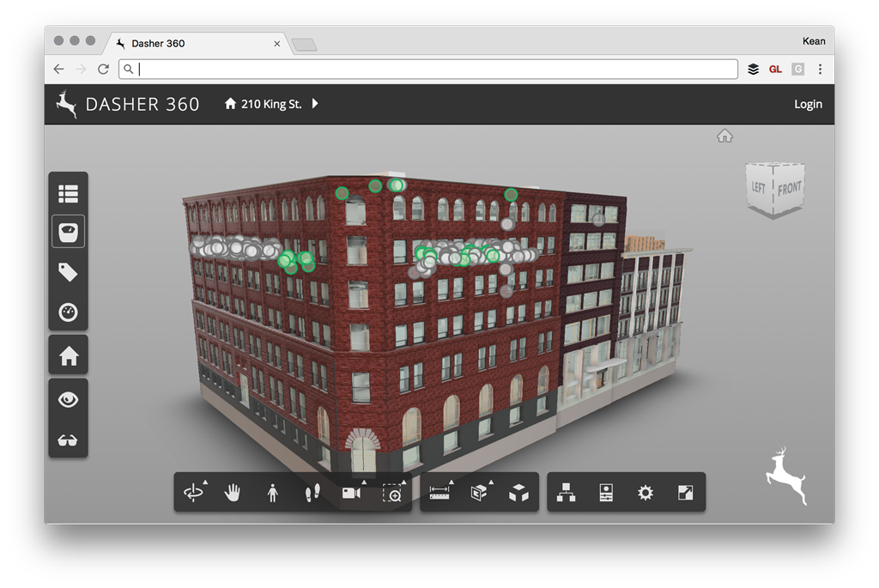
Task: Click the Measure ruler tool
Action: (x=439, y=493)
